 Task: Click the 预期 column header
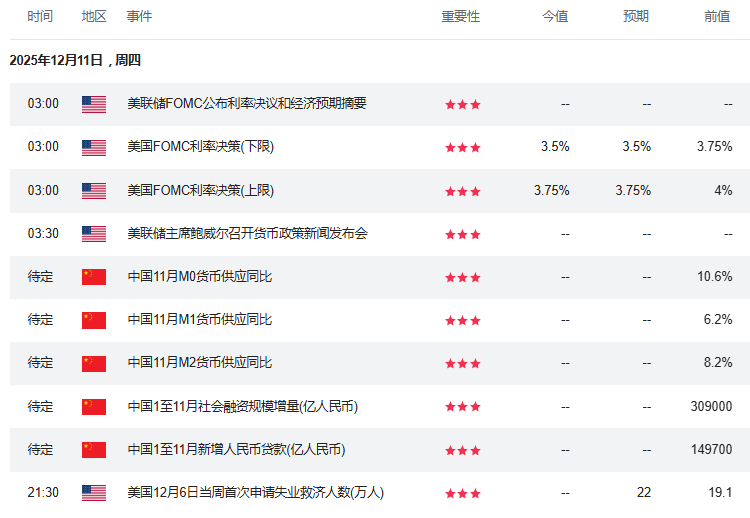coord(636,16)
